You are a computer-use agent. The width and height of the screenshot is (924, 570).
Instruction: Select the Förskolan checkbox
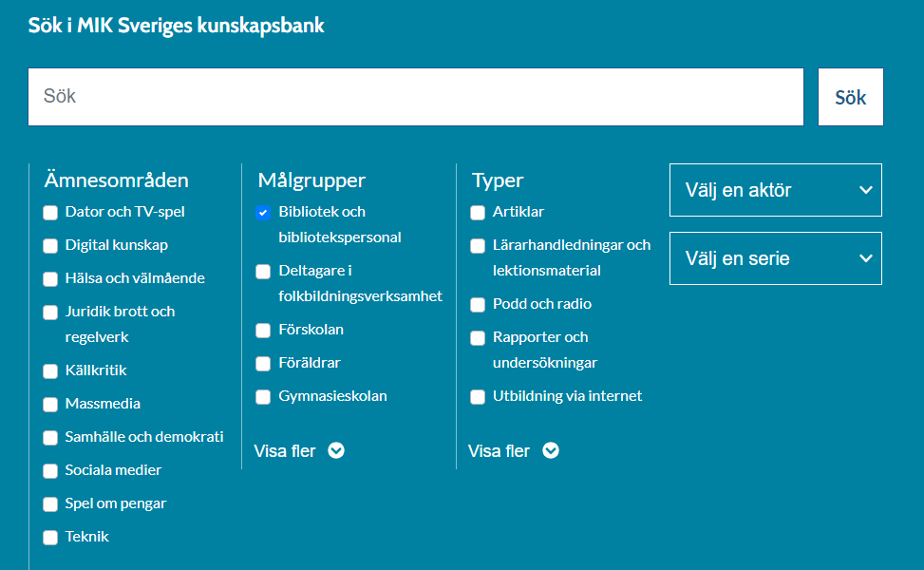263,330
